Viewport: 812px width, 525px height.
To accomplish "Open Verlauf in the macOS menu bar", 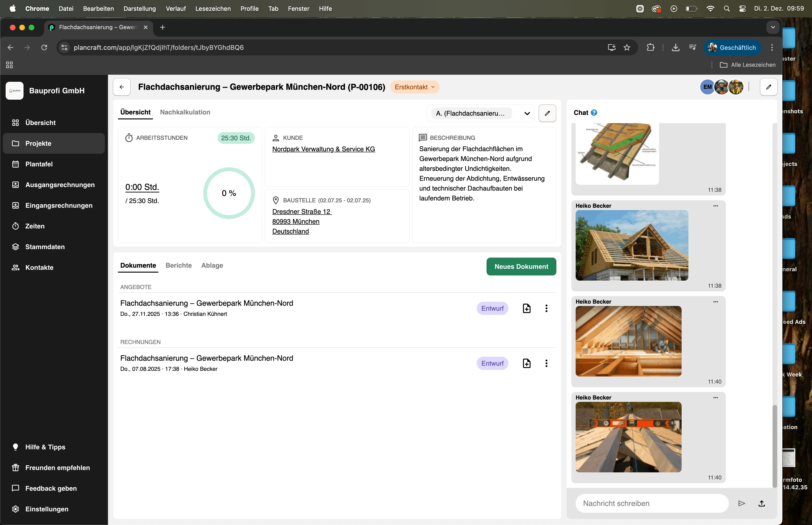I will point(176,8).
